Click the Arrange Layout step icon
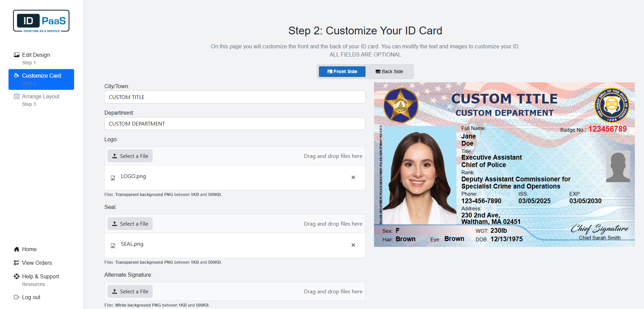The height and width of the screenshot is (309, 644). (16, 96)
